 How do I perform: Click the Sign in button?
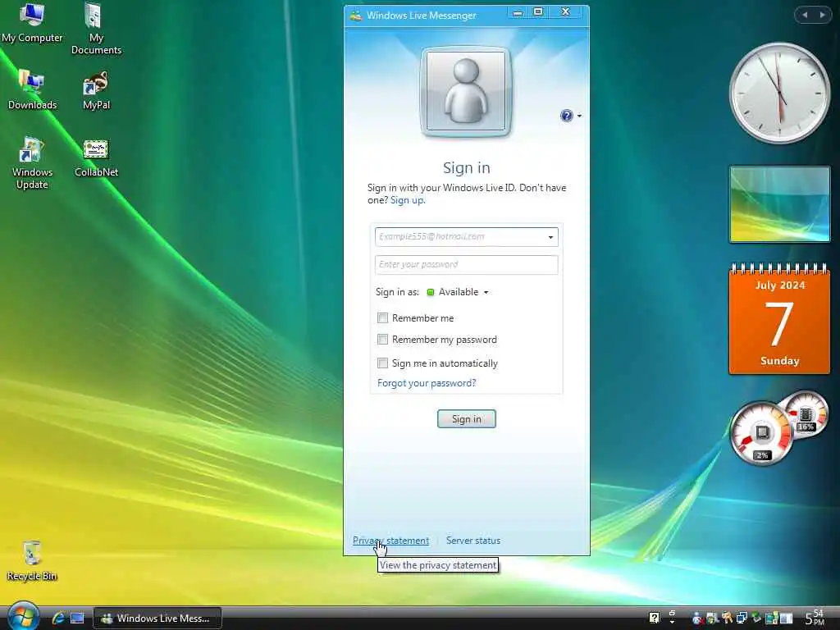click(x=466, y=419)
